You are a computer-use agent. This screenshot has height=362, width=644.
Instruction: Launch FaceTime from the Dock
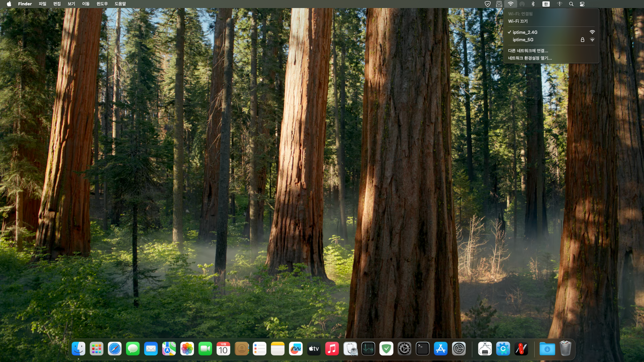(205, 349)
